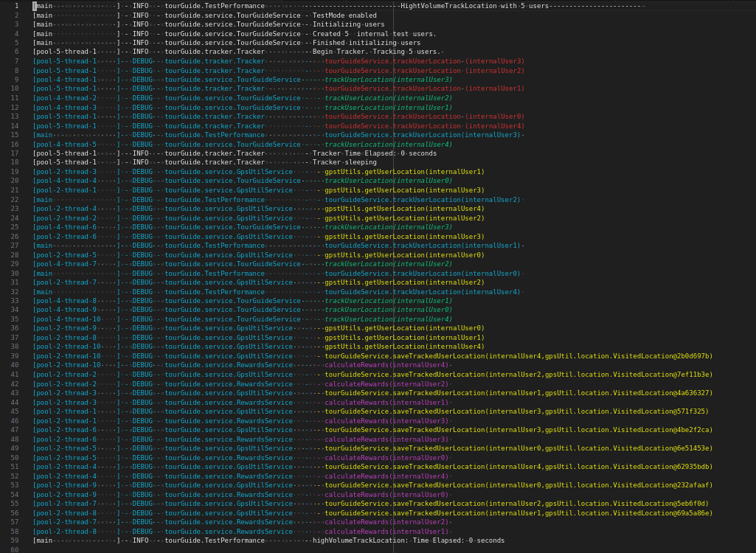756x553 pixels.
Task: Click the '[pool-4-thread-7' thread label
Action: (x=65, y=264)
